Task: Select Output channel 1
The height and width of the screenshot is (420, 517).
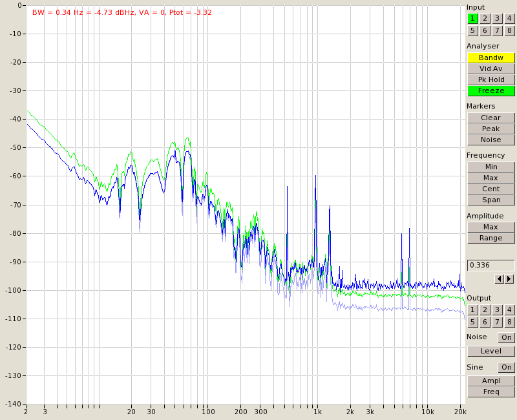Action: pyautogui.click(x=472, y=310)
